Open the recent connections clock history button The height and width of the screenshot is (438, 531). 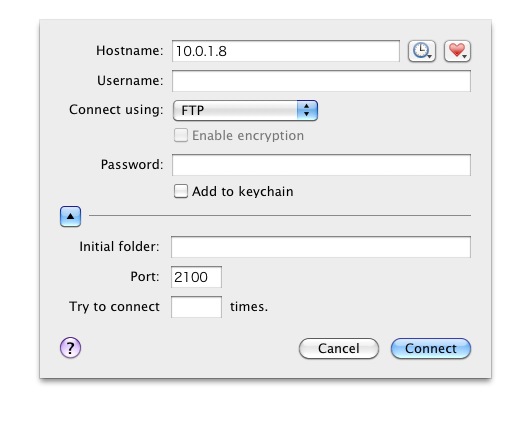coord(422,51)
